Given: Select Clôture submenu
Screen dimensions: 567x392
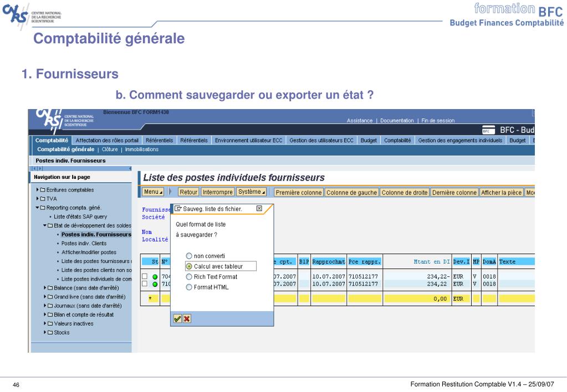Looking at the screenshot, I should (110, 149).
